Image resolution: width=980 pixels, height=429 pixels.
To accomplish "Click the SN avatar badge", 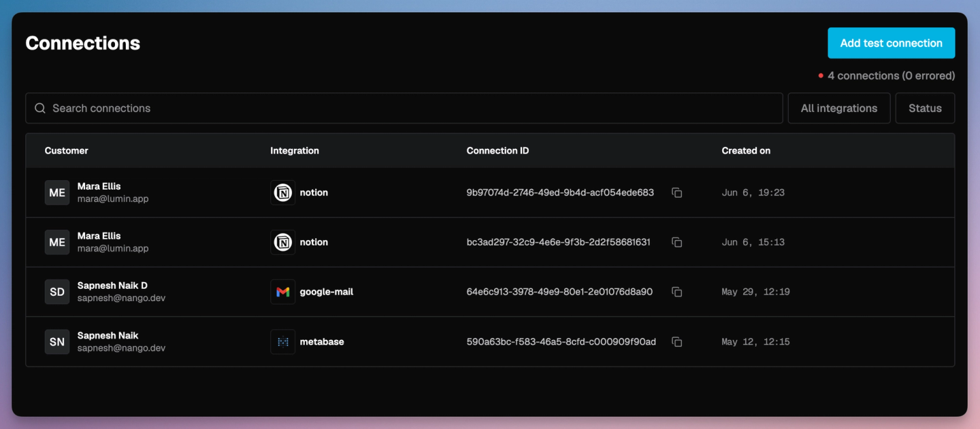I will pyautogui.click(x=57, y=341).
